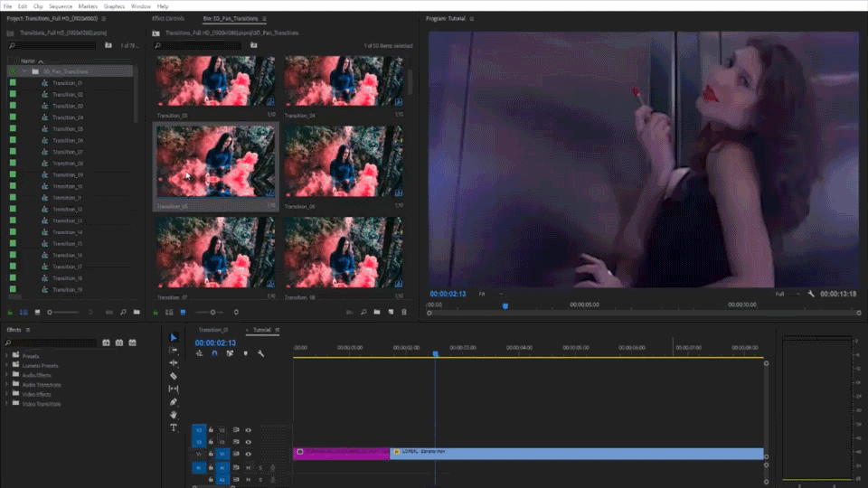The image size is (868, 488).
Task: Click the bin panel trash delete icon
Action: [x=404, y=313]
